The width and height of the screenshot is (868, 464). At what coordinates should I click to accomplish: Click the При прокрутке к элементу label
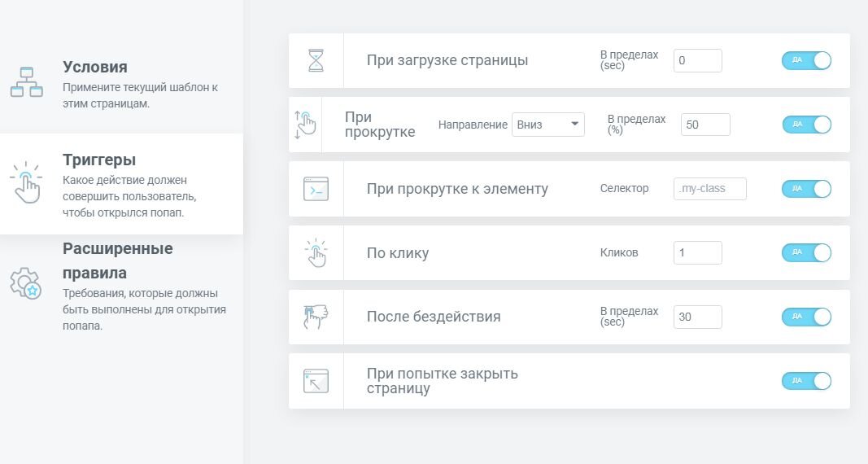tap(457, 189)
